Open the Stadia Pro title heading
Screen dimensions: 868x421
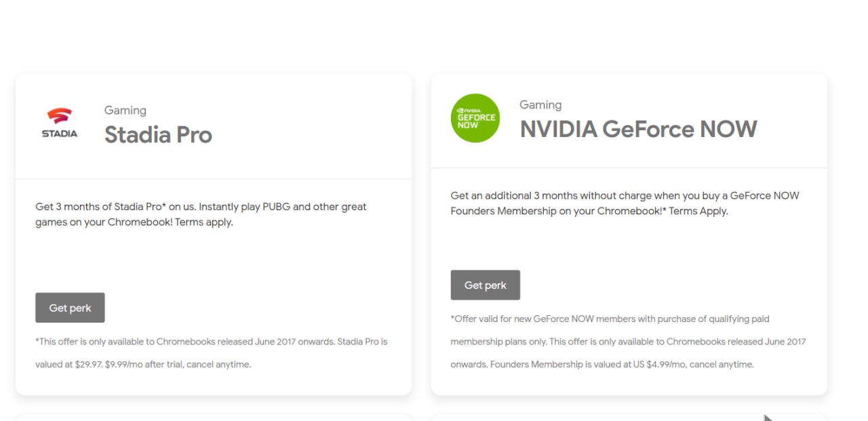pos(158,135)
